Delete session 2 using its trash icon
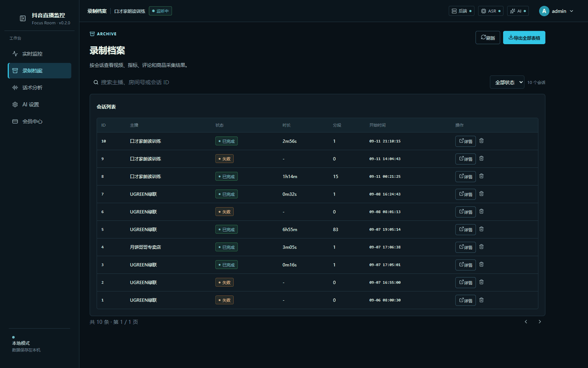This screenshot has width=588, height=368. click(x=481, y=282)
